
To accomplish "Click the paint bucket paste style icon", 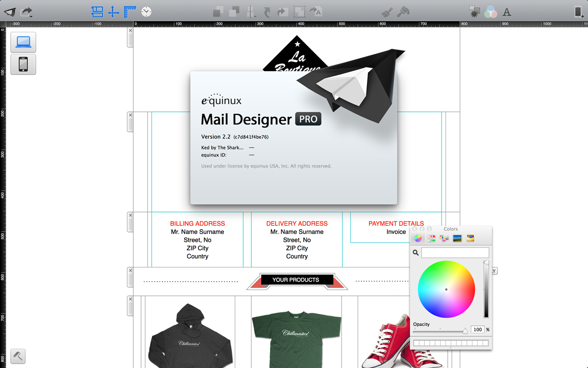I will [403, 11].
